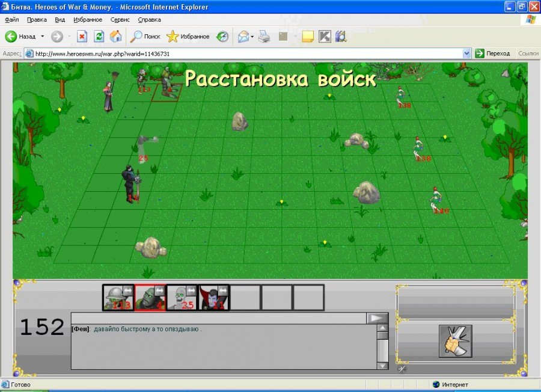Toggle the swap arrows on the ghost slot numbered 25
The image size is (541, 392).
click(192, 291)
